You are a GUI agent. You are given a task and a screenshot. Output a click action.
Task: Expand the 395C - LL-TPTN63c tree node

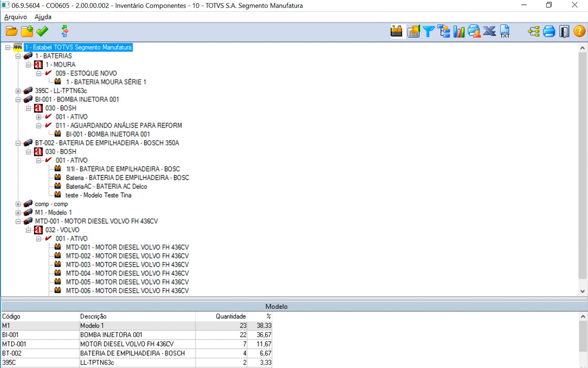coord(18,91)
